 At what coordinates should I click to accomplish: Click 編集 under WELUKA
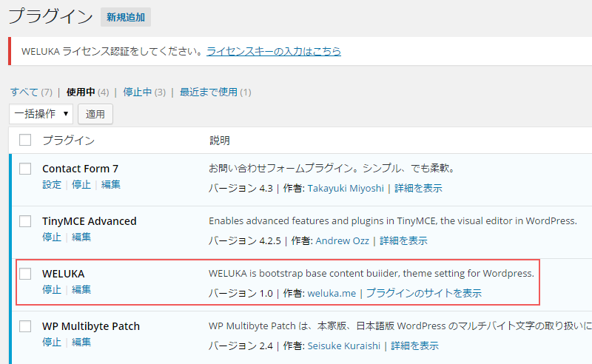81,289
